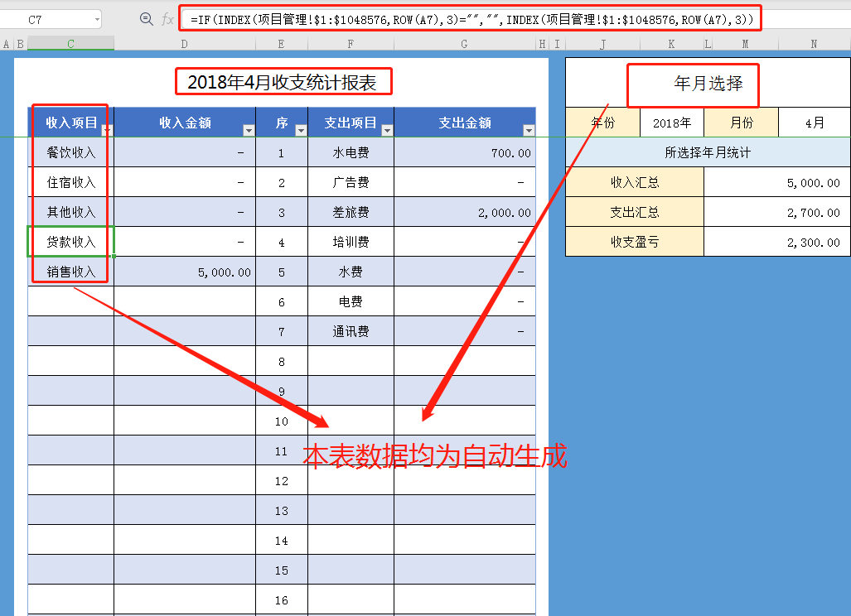851x616 pixels.
Task: Choose the year cell showing 2018年
Action: click(x=672, y=123)
